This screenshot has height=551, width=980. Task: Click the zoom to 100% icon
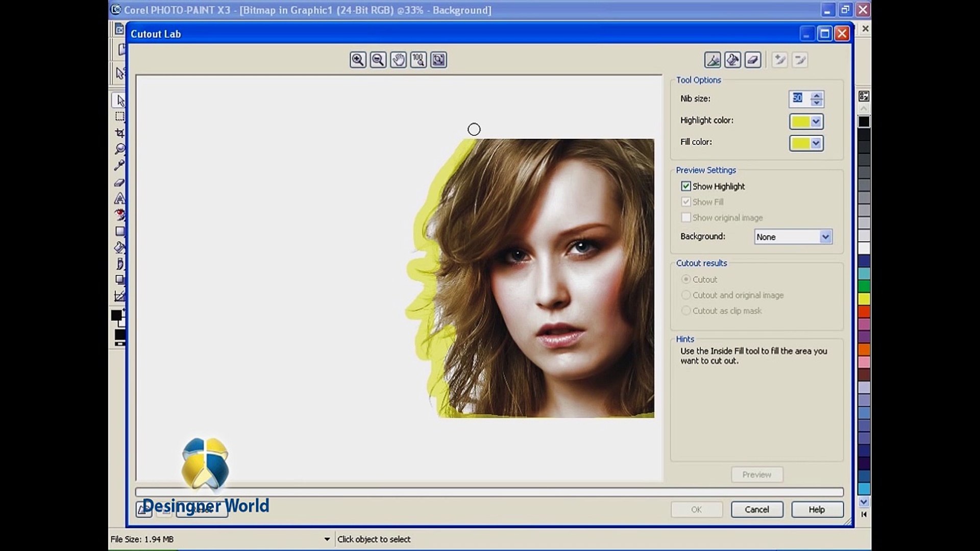[419, 60]
